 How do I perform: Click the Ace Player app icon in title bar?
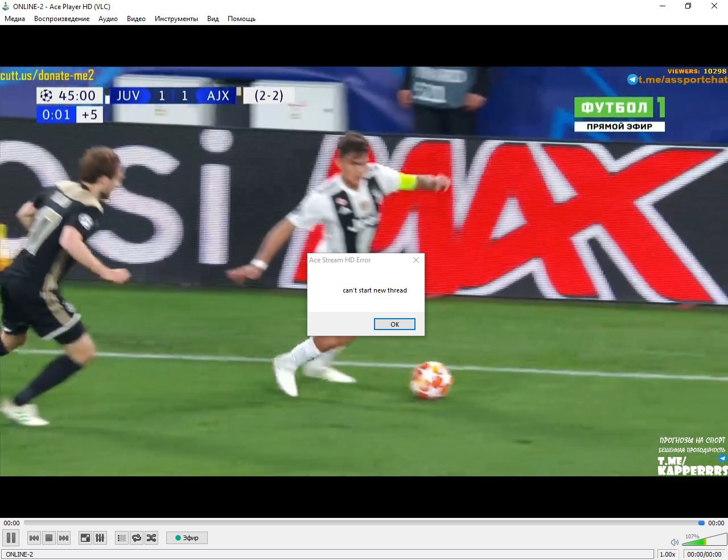click(x=6, y=6)
